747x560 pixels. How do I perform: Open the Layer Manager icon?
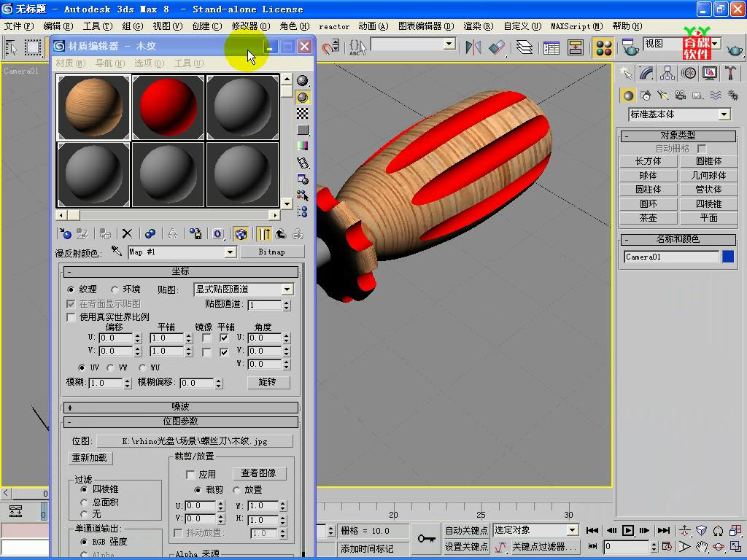[x=524, y=47]
